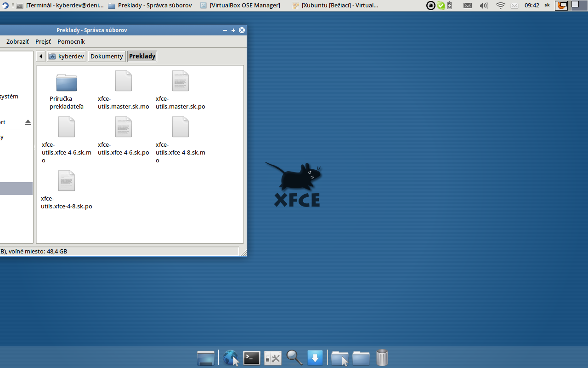
Task: Select Preklady - Správca súborov taskbar item
Action: click(150, 6)
